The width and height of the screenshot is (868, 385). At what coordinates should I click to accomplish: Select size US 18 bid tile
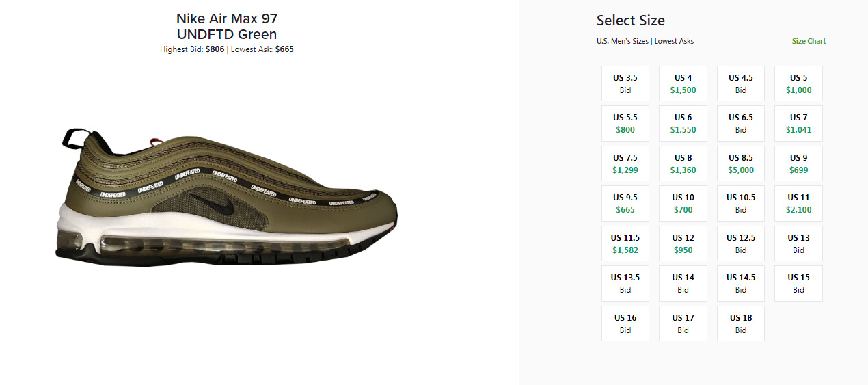click(741, 323)
